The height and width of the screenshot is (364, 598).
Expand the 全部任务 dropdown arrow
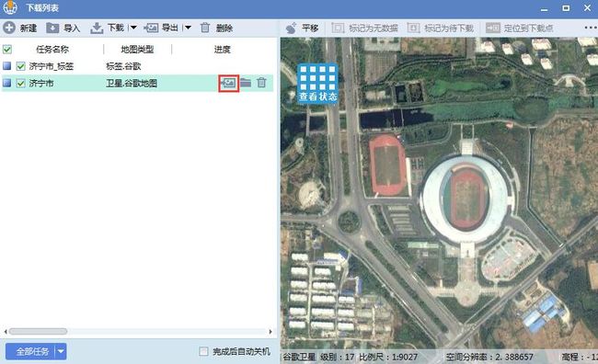(x=61, y=351)
